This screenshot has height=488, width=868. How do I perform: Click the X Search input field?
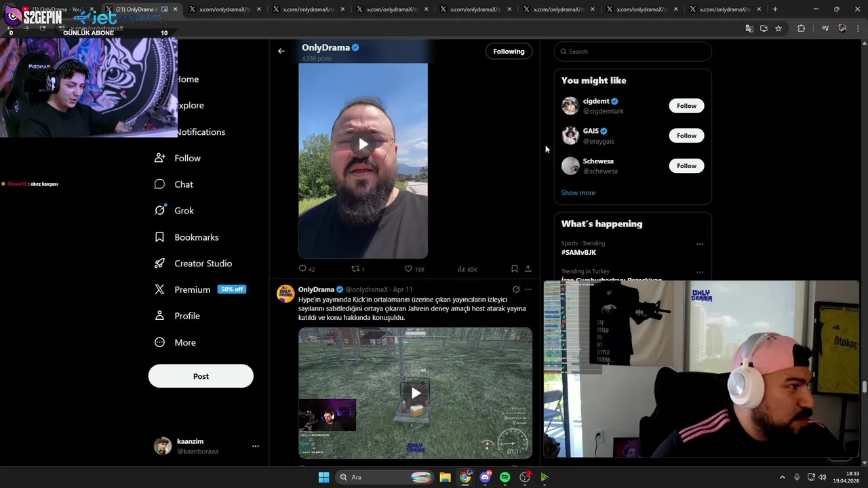pyautogui.click(x=633, y=52)
